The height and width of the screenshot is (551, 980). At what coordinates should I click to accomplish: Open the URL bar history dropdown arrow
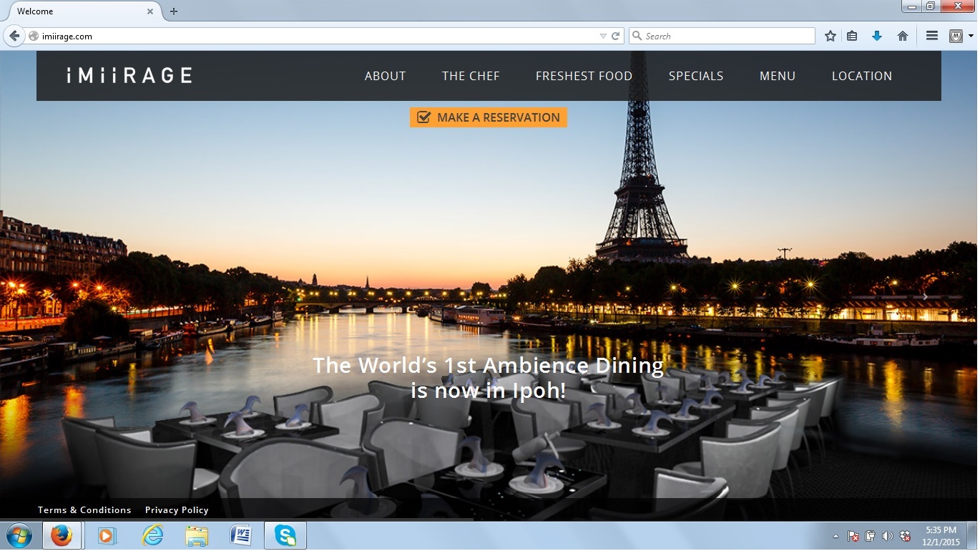point(602,36)
